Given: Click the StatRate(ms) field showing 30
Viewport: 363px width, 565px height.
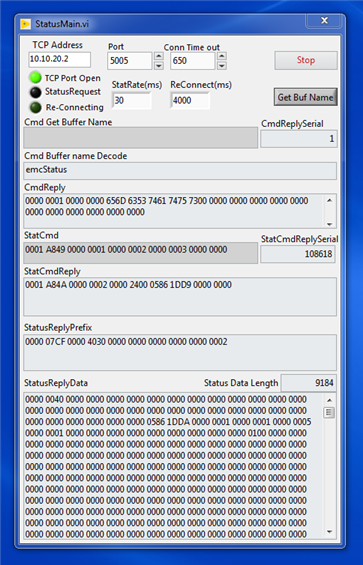Looking at the screenshot, I should 132,101.
